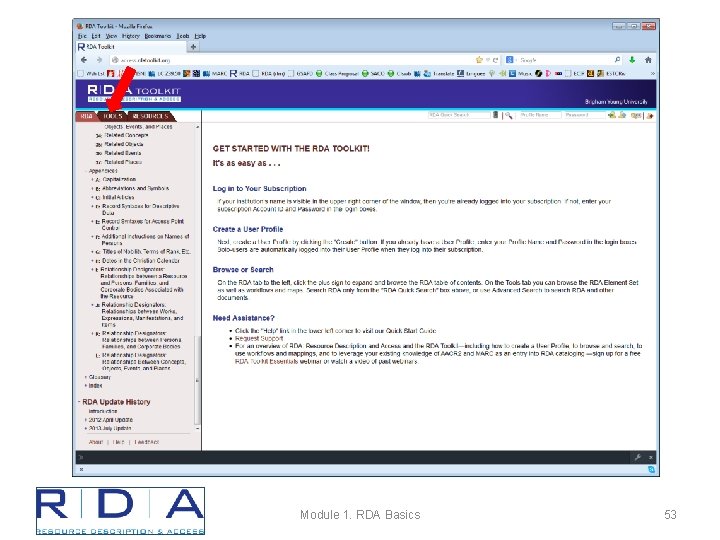The height and width of the screenshot is (540, 720).
Task: Expand Record Syntaxes for Descriptive Data
Action: point(93,207)
